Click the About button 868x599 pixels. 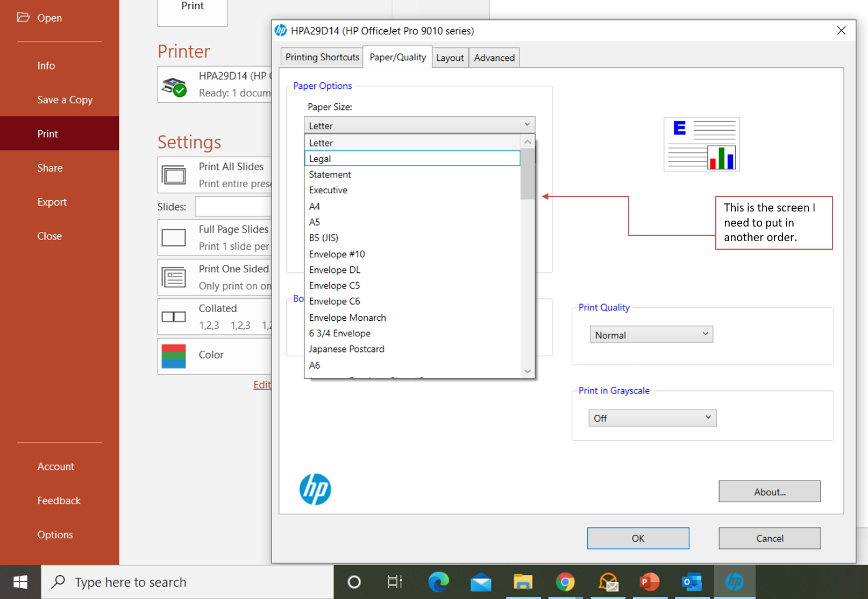pos(769,491)
